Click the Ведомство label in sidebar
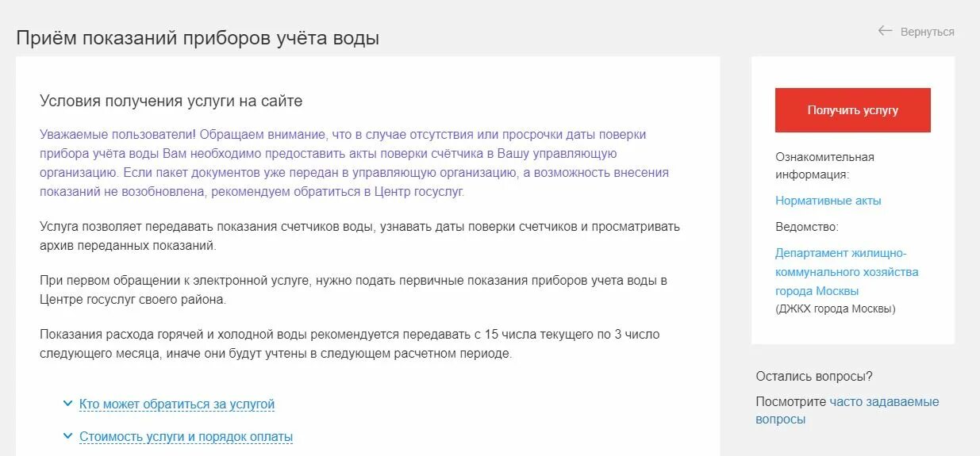 pos(807,227)
